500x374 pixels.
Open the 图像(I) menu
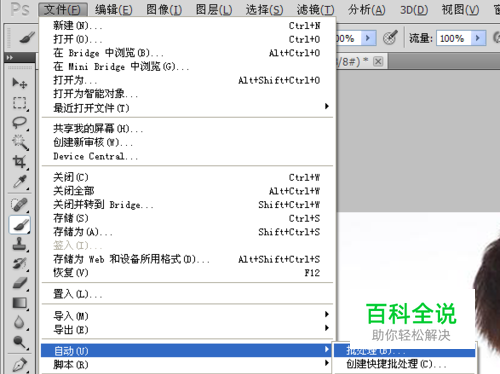coord(164,10)
